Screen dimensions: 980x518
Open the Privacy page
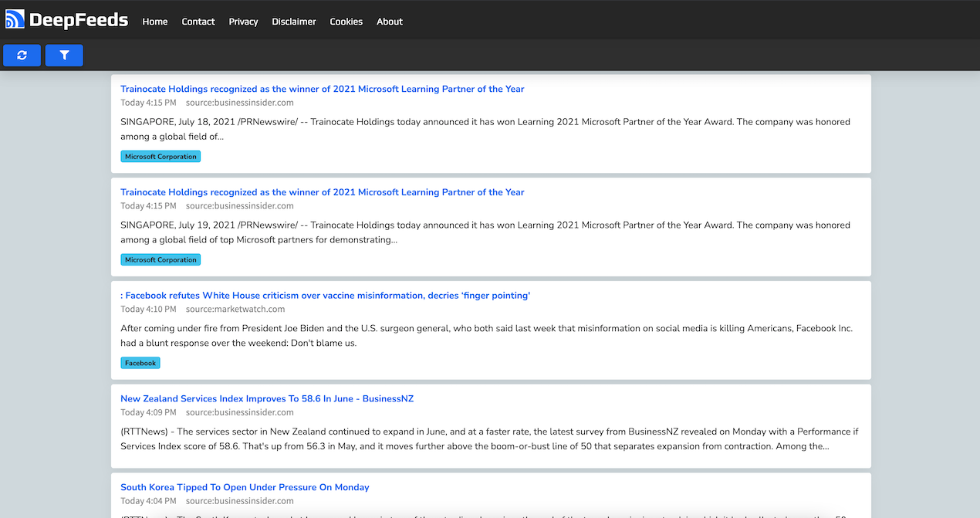(x=243, y=22)
